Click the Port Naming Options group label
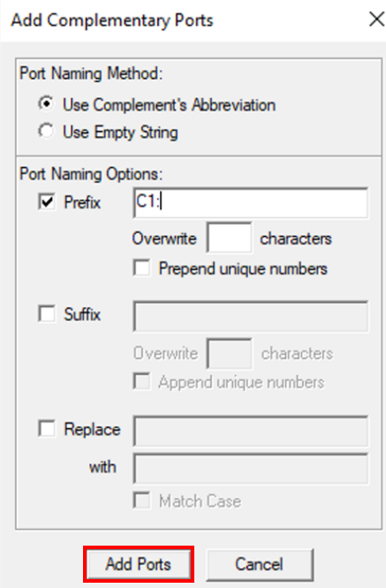The height and width of the screenshot is (588, 386). [91, 174]
